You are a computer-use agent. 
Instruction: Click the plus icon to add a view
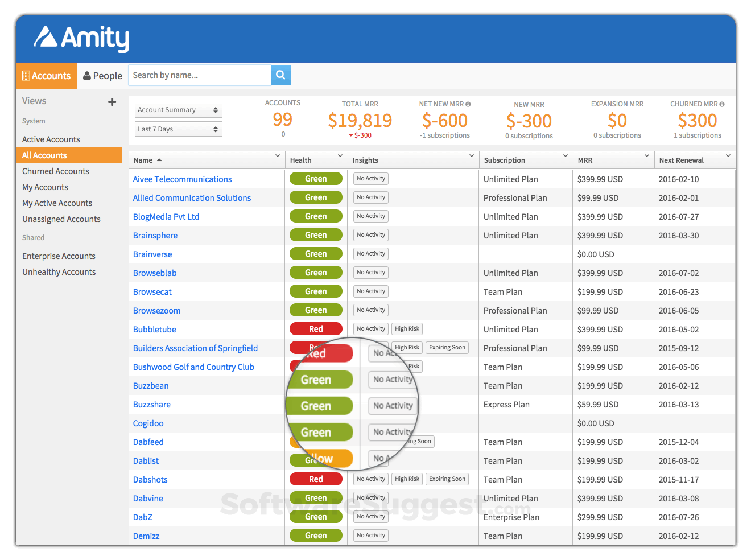coord(112,101)
